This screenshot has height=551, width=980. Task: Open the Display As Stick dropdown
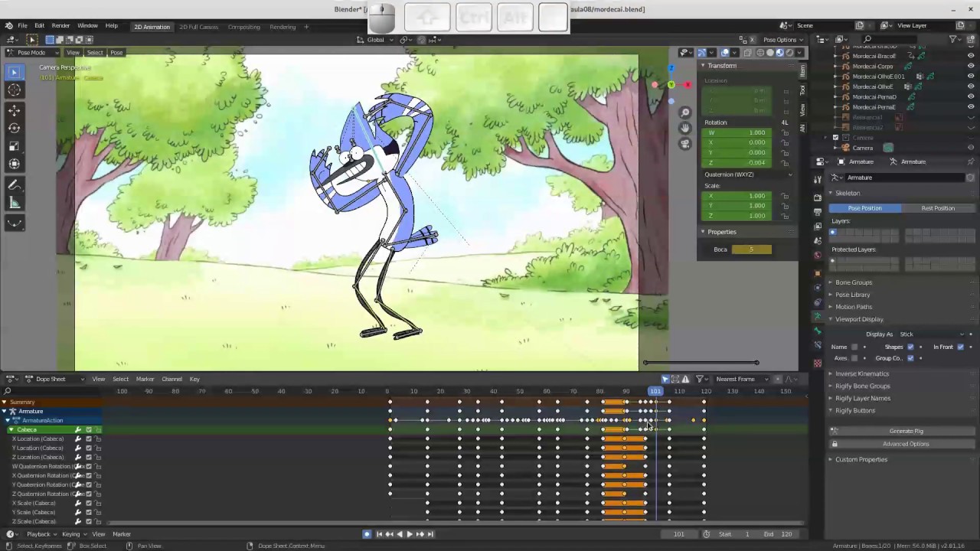[932, 334]
